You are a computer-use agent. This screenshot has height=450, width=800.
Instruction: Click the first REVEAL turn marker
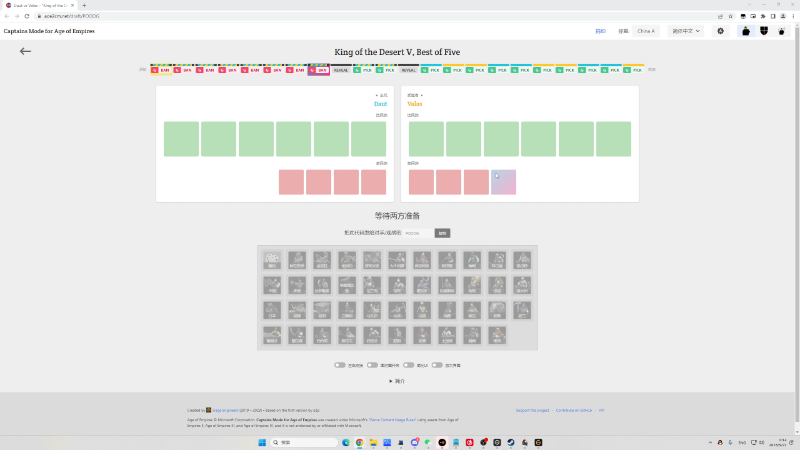[341, 70]
